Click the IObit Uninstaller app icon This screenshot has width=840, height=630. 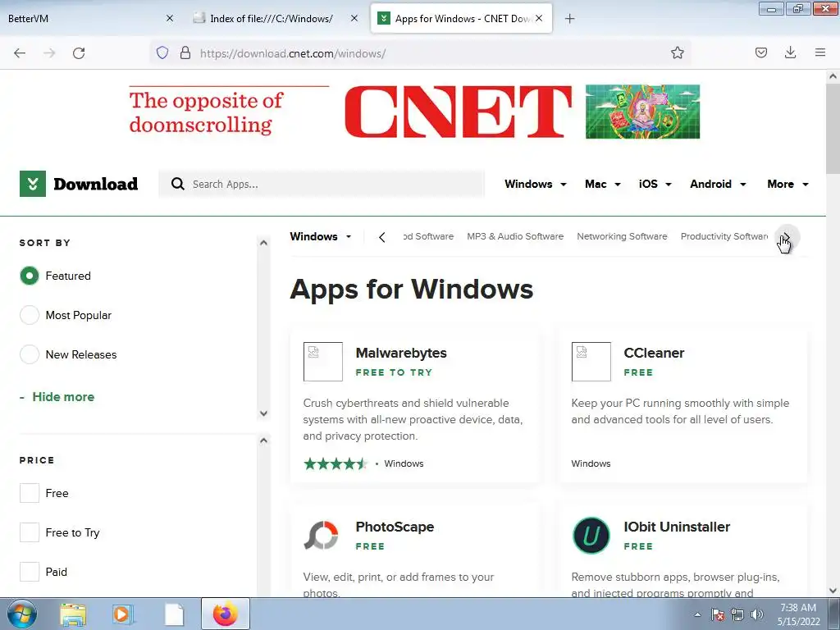(591, 535)
